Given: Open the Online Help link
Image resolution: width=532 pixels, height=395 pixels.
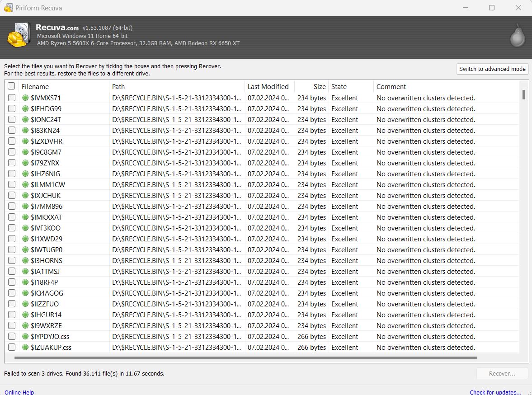Looking at the screenshot, I should click(19, 392).
